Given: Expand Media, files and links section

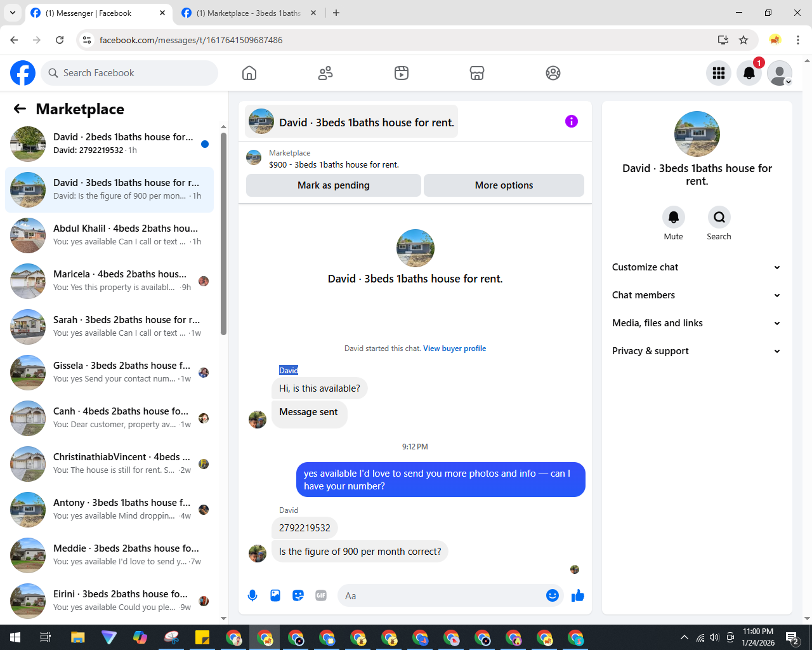Looking at the screenshot, I should point(697,323).
